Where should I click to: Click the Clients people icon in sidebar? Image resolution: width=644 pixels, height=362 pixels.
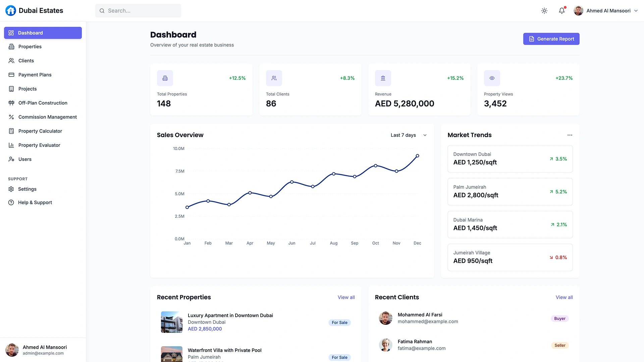pyautogui.click(x=11, y=61)
